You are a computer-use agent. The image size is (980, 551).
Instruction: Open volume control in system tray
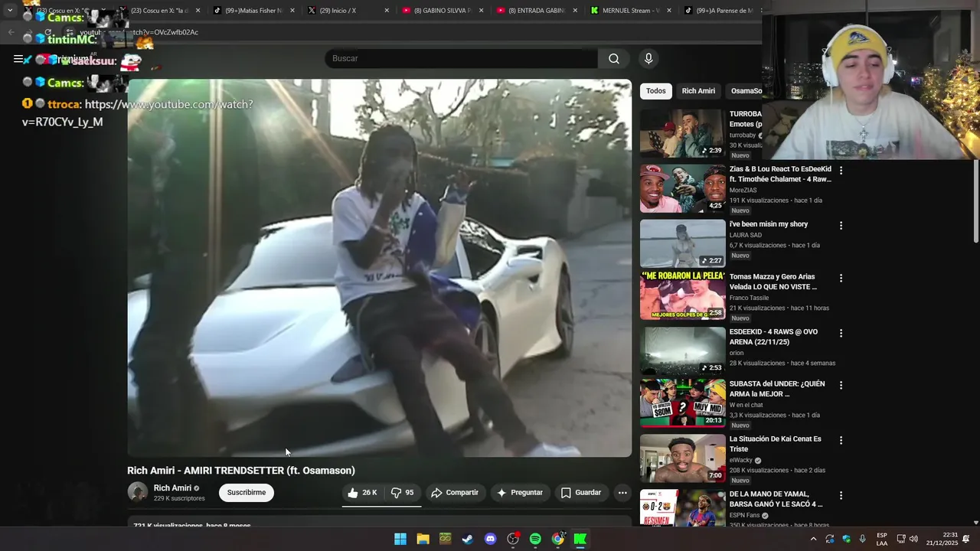pos(913,539)
